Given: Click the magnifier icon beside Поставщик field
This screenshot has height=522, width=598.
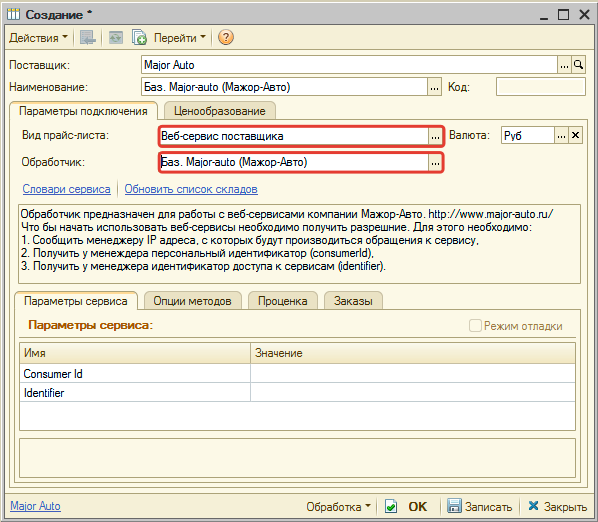Looking at the screenshot, I should coord(579,65).
